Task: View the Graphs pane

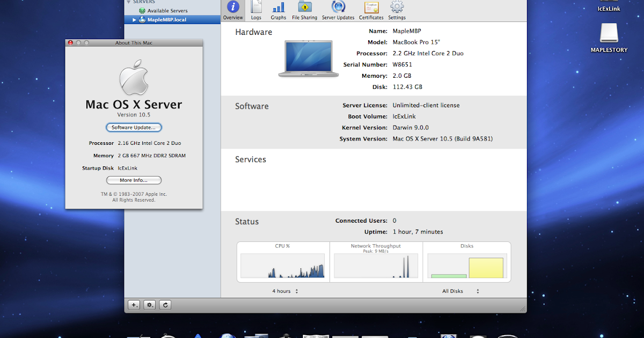Action: click(x=278, y=9)
